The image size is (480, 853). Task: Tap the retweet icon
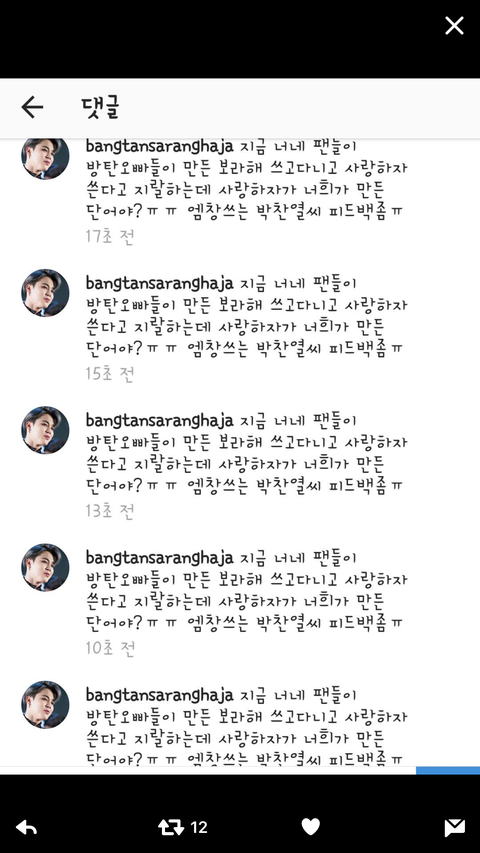(x=171, y=827)
